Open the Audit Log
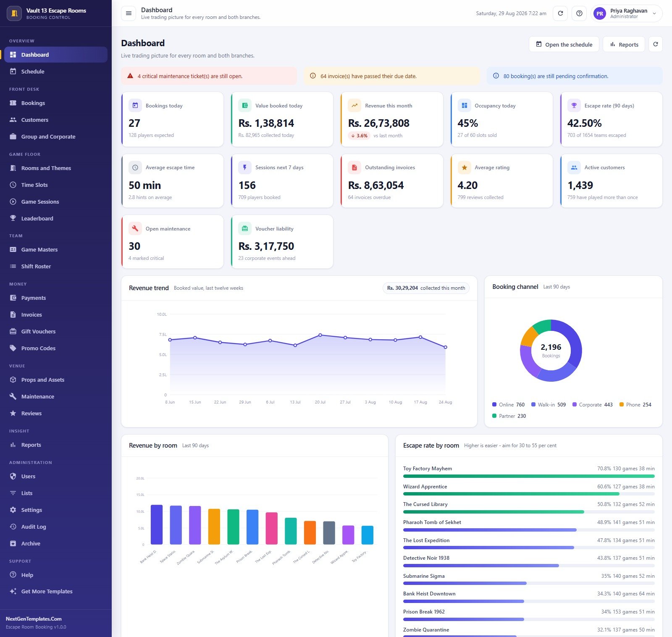Viewport: 672px width, 637px height. point(56,527)
